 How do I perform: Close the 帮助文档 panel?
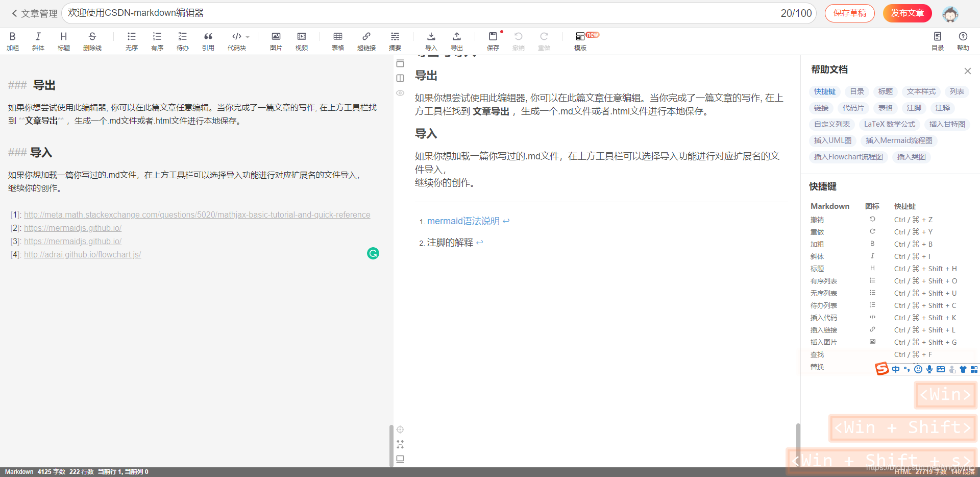click(967, 71)
